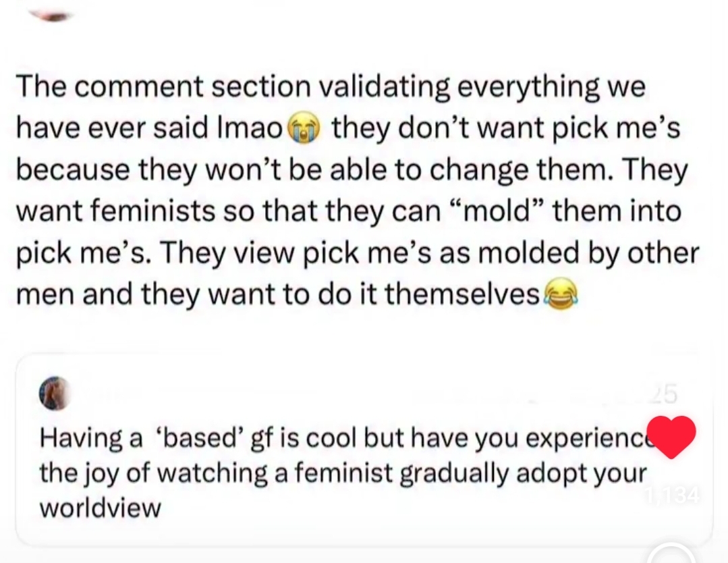Click the line 'the joy of watching a feminist'
This screenshot has height=563, width=728.
[217, 473]
